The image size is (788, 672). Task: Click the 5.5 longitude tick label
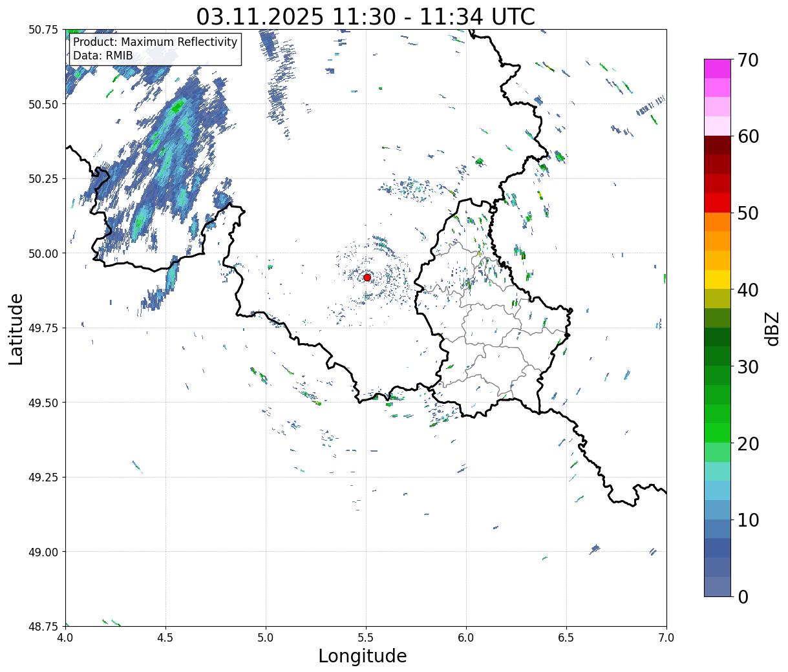click(x=366, y=637)
